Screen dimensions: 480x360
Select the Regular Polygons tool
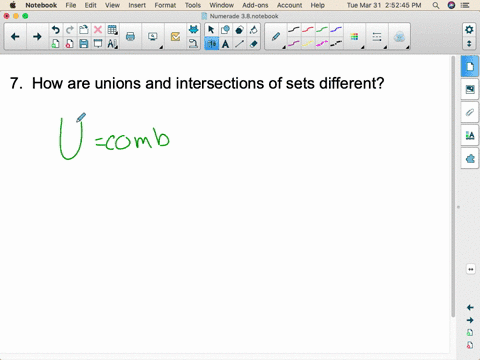tap(239, 30)
